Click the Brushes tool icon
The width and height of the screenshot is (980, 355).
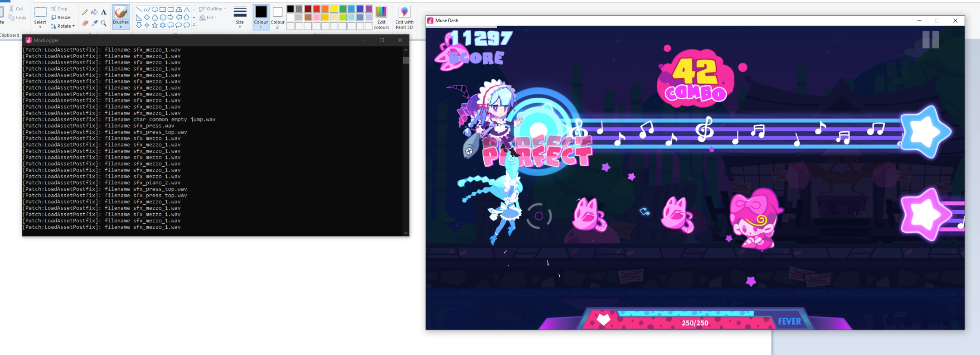(x=121, y=12)
